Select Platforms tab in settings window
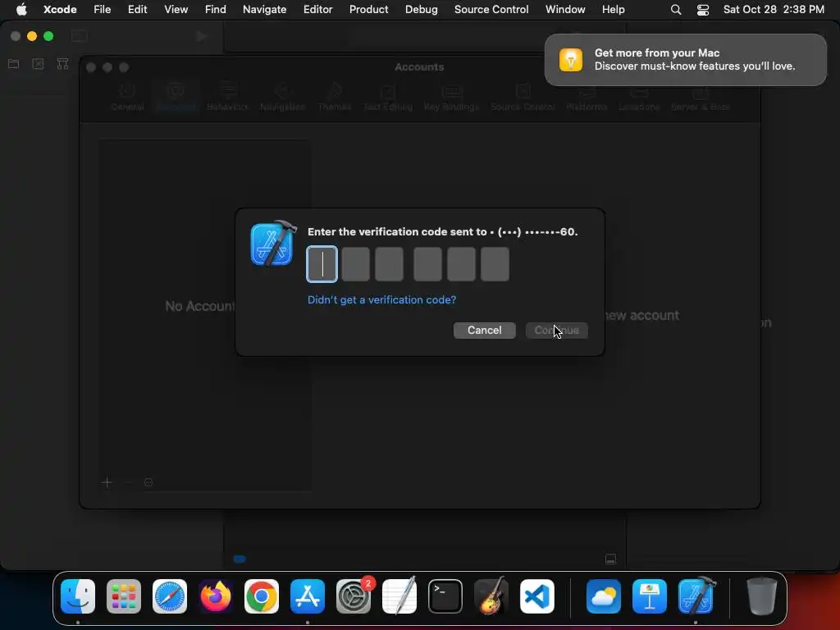 tap(587, 98)
